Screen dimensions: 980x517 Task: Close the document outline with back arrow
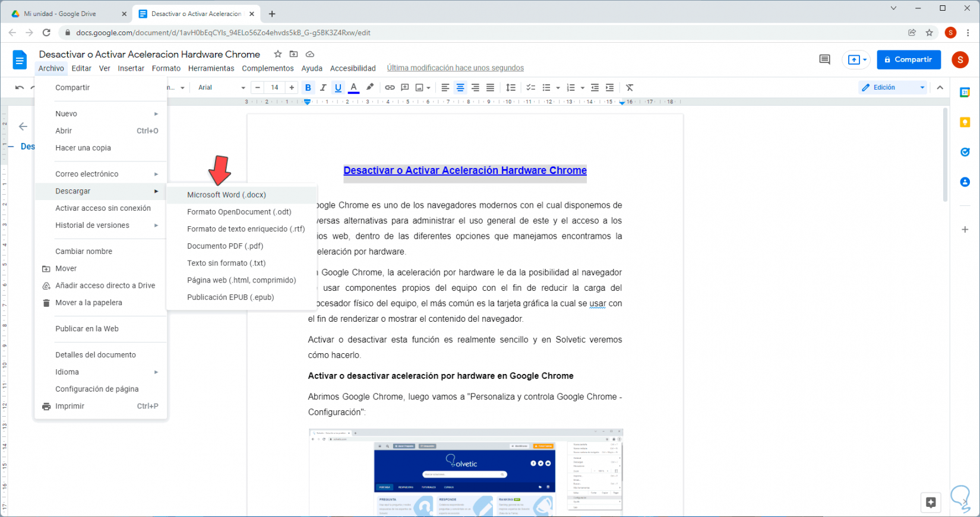tap(23, 126)
